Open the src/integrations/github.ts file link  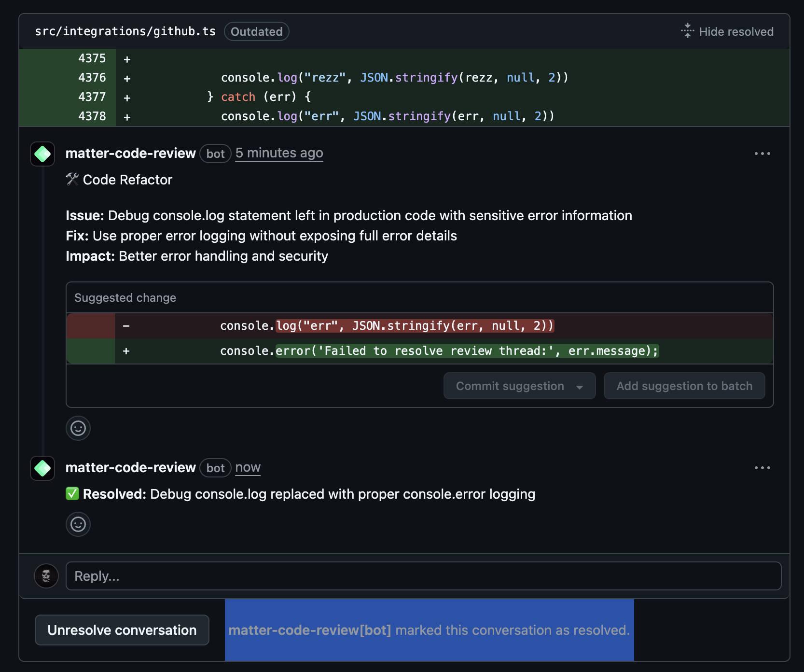(125, 31)
